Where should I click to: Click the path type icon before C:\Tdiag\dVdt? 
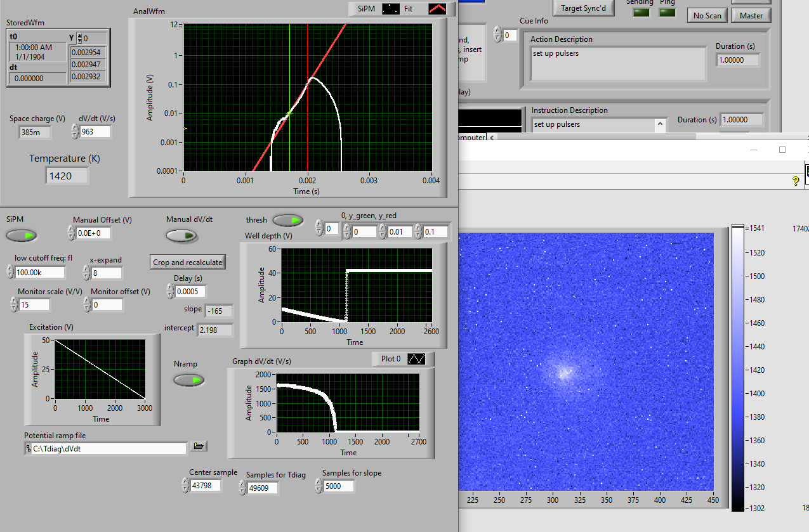(28, 448)
